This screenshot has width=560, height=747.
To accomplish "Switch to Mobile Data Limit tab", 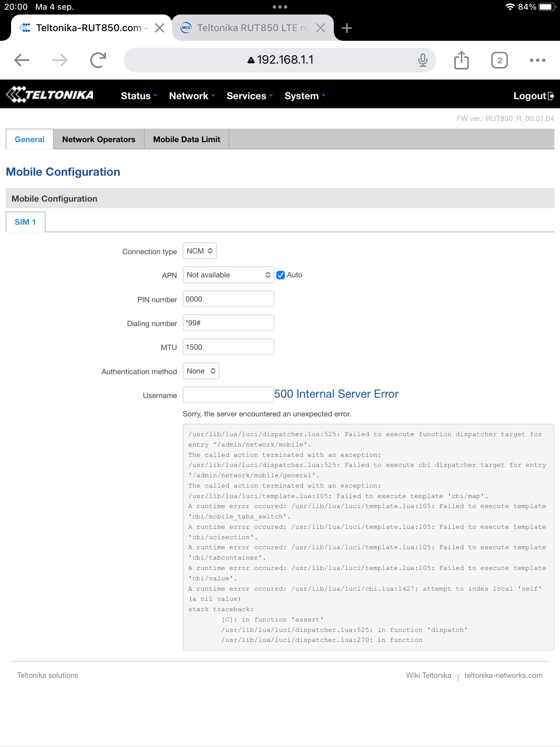I will coord(187,139).
